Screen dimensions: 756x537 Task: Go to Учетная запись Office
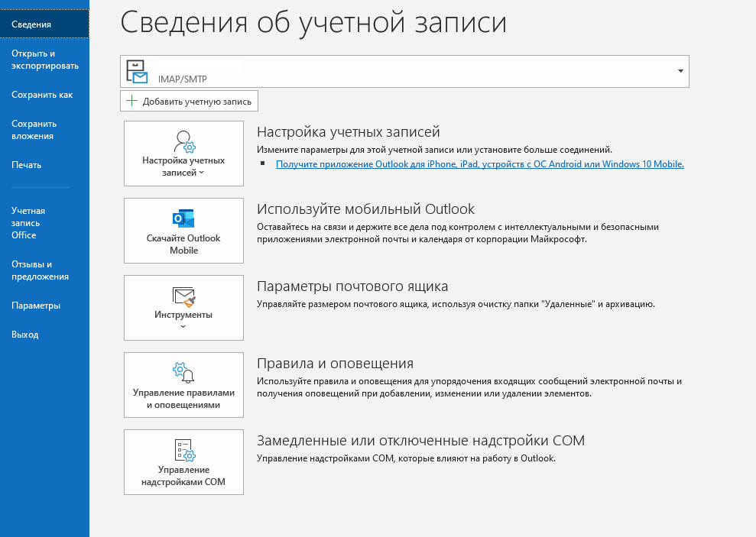28,223
